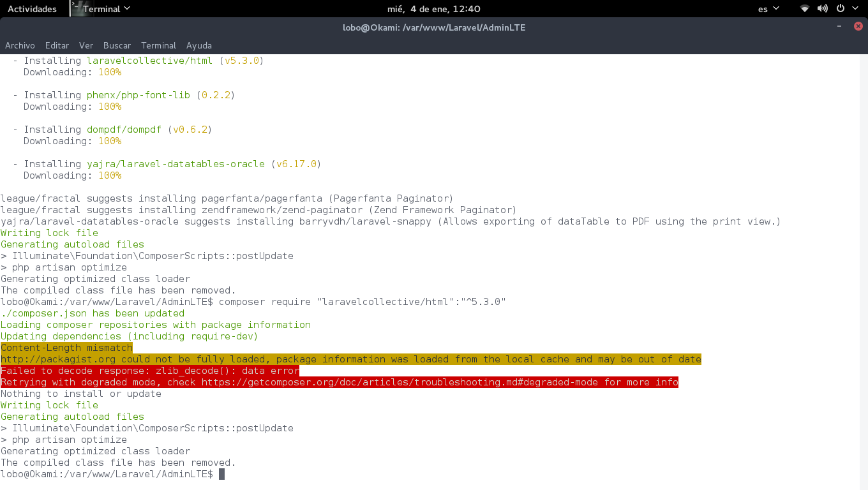Image resolution: width=868 pixels, height=490 pixels.
Task: Click 'laravelcollective/html' package name in install list
Action: click(150, 61)
